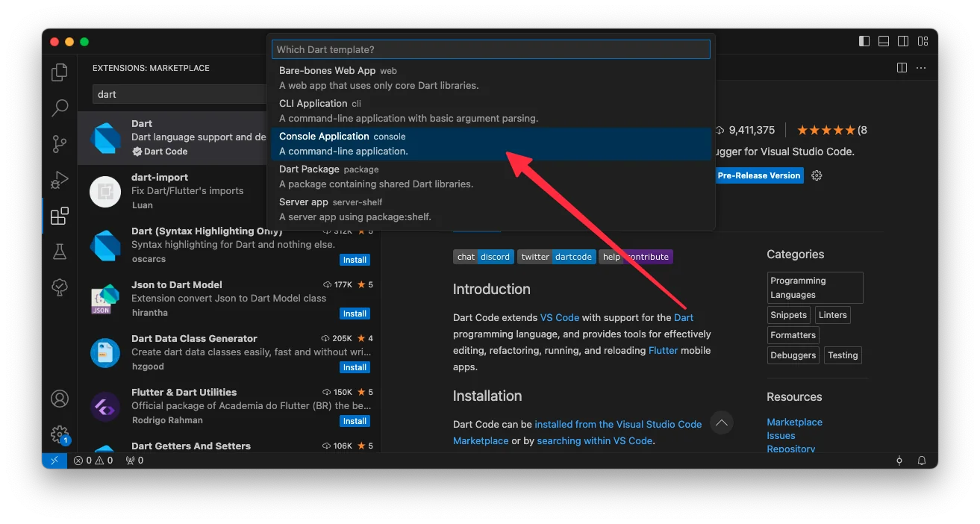Click the checkmark badge icon below Testing
The width and height of the screenshot is (980, 524).
coord(60,287)
